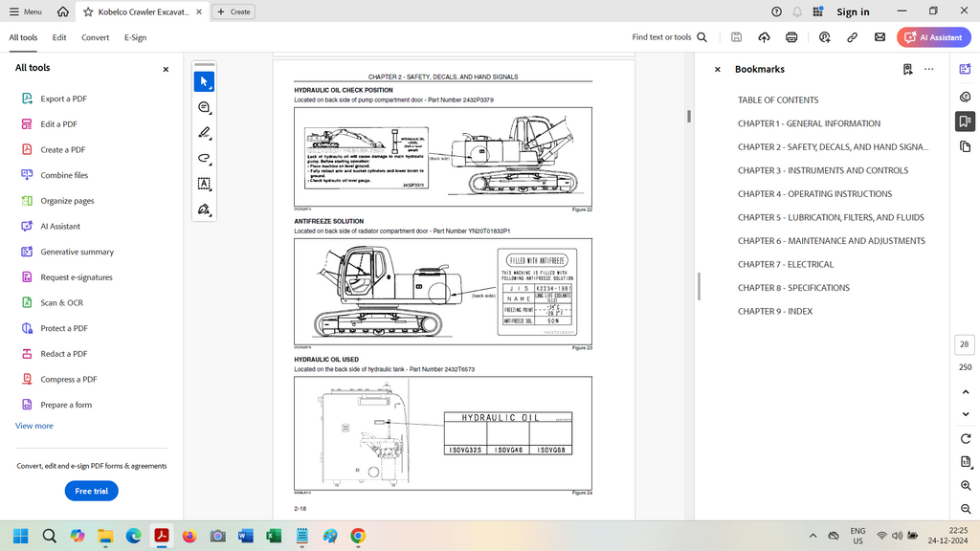Click the share link icon

852,37
